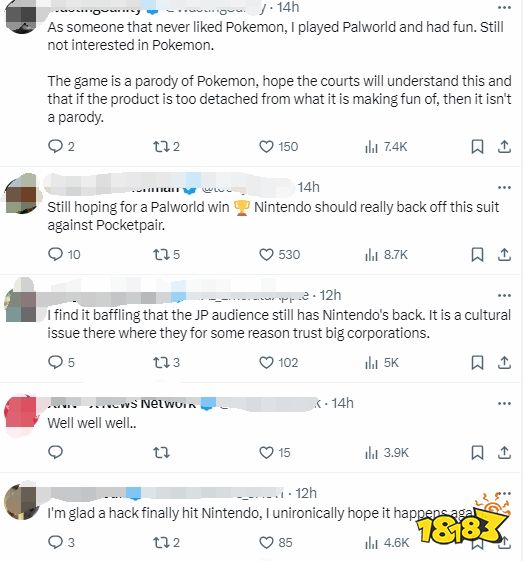The height and width of the screenshot is (561, 523).
Task: Open the 'Well well well..' tweet text
Action: [92, 423]
